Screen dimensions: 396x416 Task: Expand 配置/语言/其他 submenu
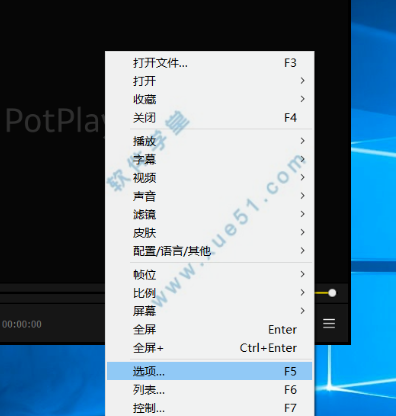209,251
